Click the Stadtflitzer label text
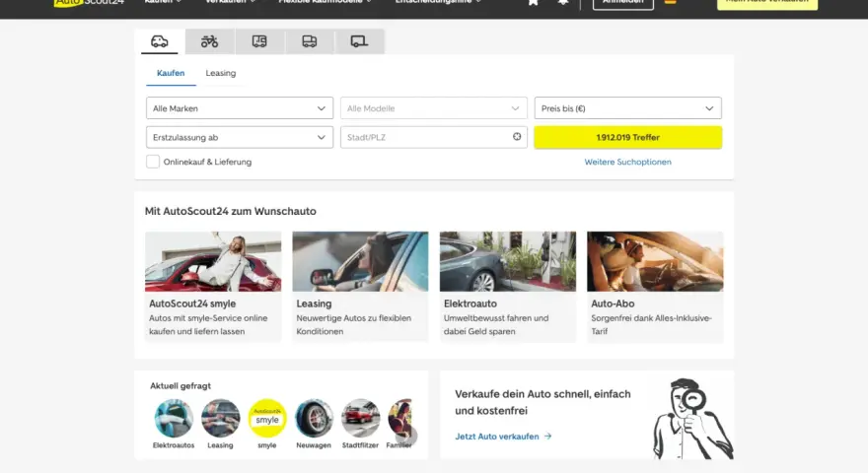This screenshot has height=473, width=868. click(x=360, y=445)
